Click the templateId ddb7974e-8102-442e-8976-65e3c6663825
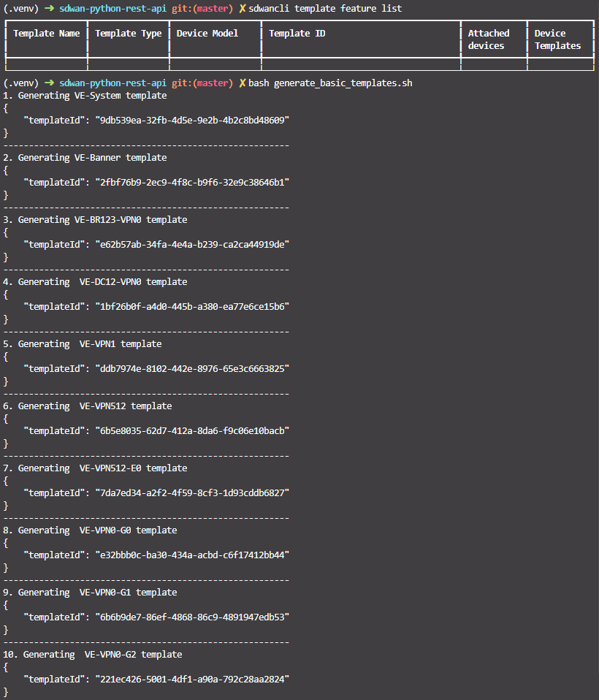Viewport: 599px width, 700px height. point(192,368)
